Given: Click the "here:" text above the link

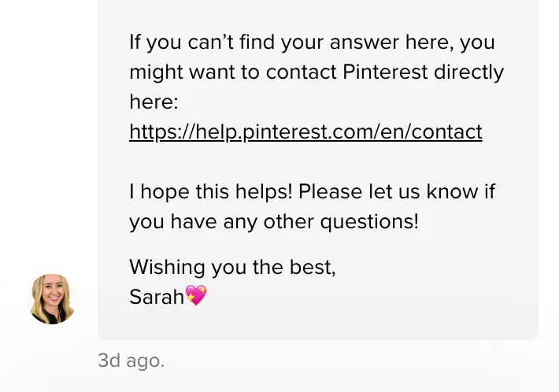Looking at the screenshot, I should pyautogui.click(x=154, y=102).
